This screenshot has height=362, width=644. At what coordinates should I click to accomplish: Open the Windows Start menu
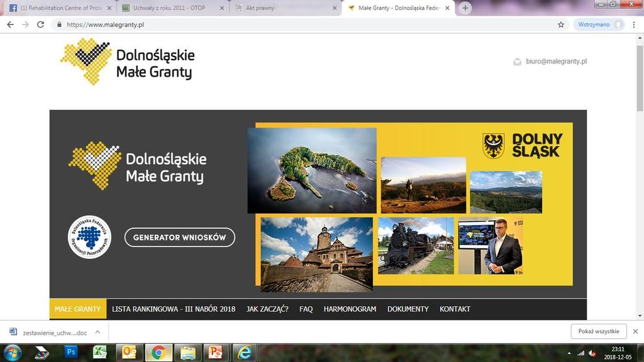point(12,353)
